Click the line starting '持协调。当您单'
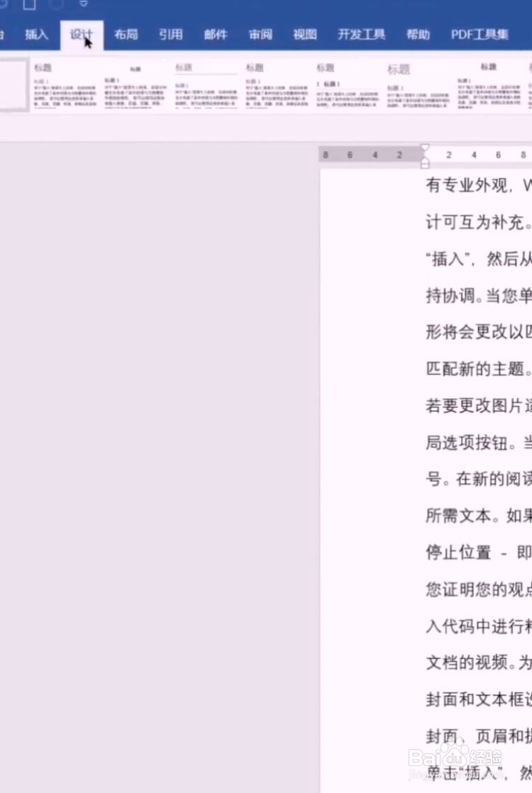Viewport: 532px width, 793px height. (x=478, y=295)
